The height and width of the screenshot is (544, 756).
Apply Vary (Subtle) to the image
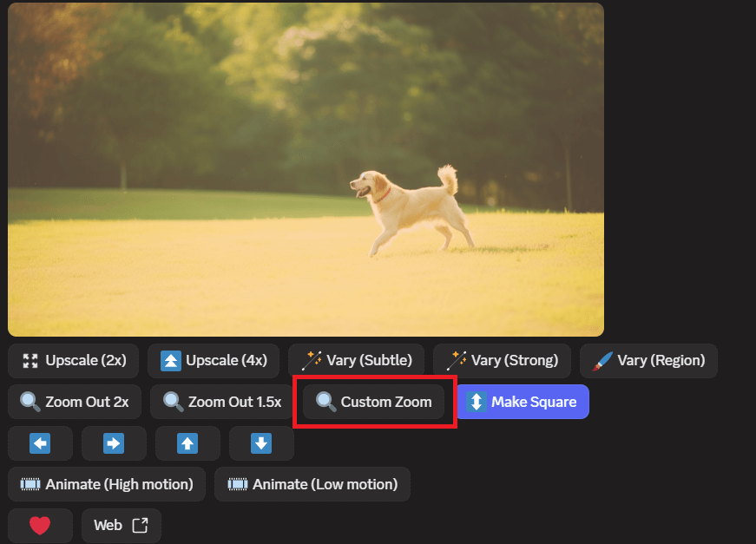point(357,360)
